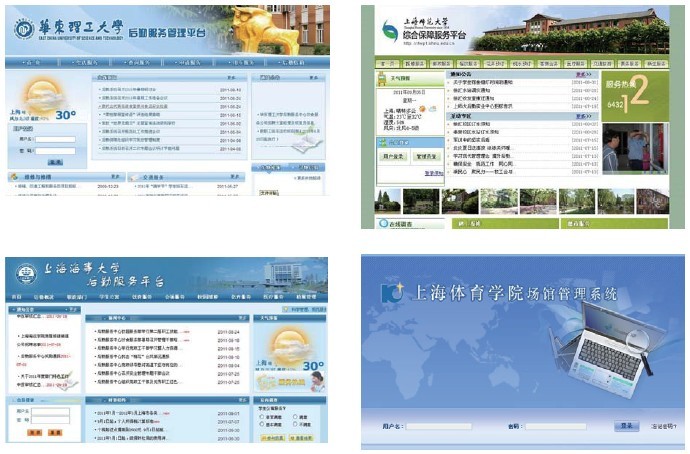Screen dimensions: 690x454
Task: Click the East China University of Science and Technology logo
Action: pos(24,28)
